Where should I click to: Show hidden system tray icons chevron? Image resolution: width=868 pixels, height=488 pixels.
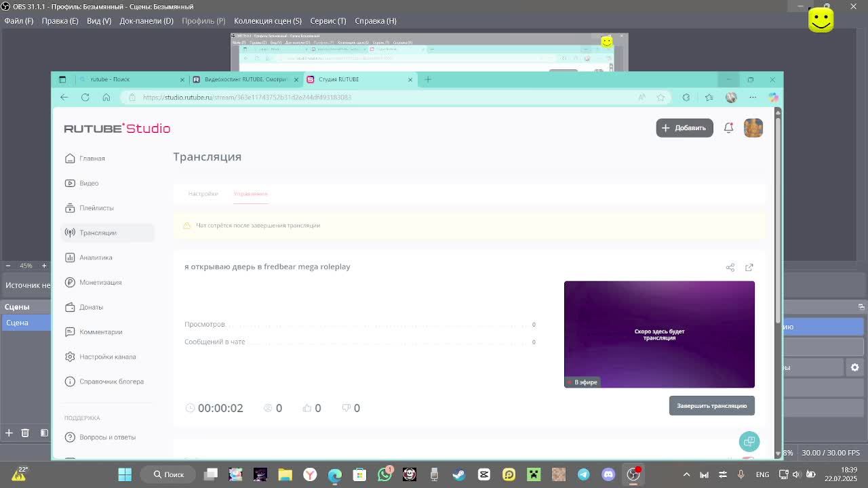click(x=686, y=474)
